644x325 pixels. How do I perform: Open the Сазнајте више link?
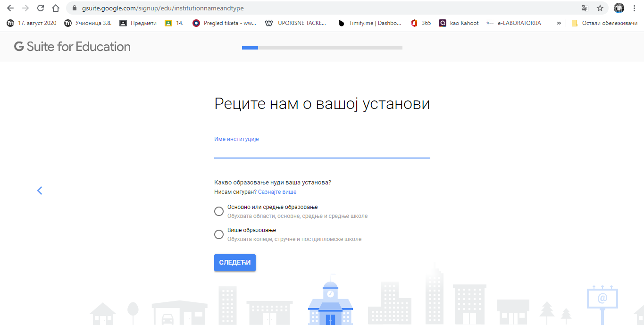[277, 192]
